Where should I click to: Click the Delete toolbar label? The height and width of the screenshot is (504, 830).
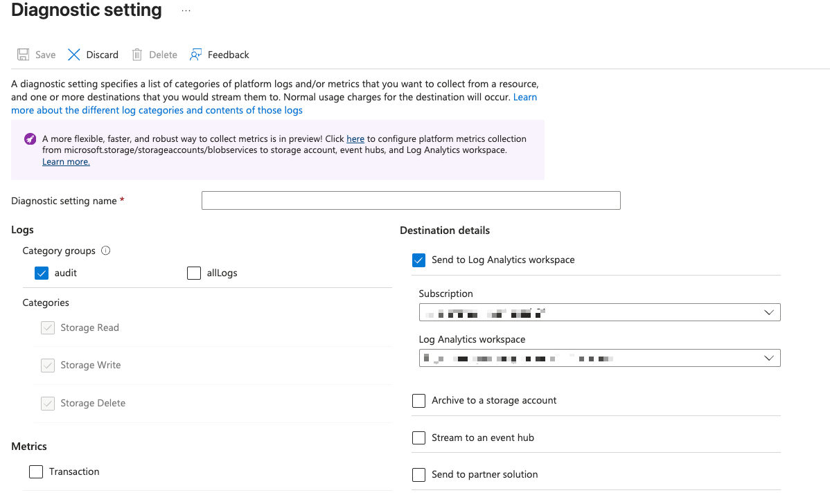click(x=163, y=55)
